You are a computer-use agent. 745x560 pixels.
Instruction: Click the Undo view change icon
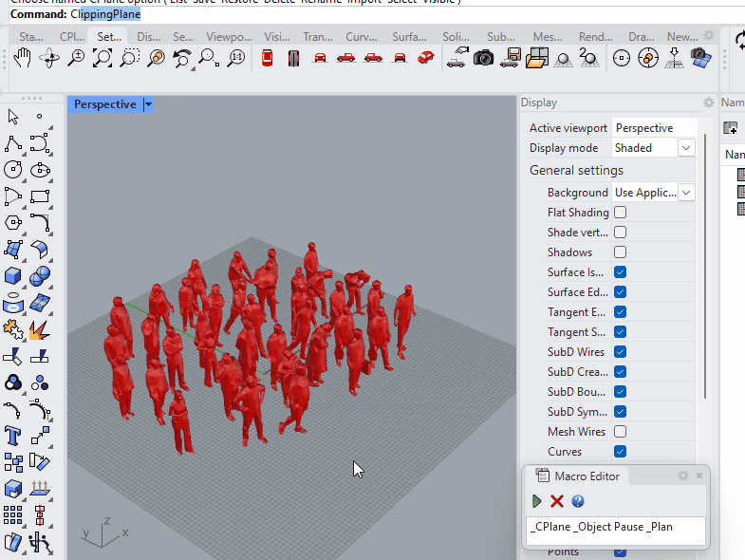[182, 58]
